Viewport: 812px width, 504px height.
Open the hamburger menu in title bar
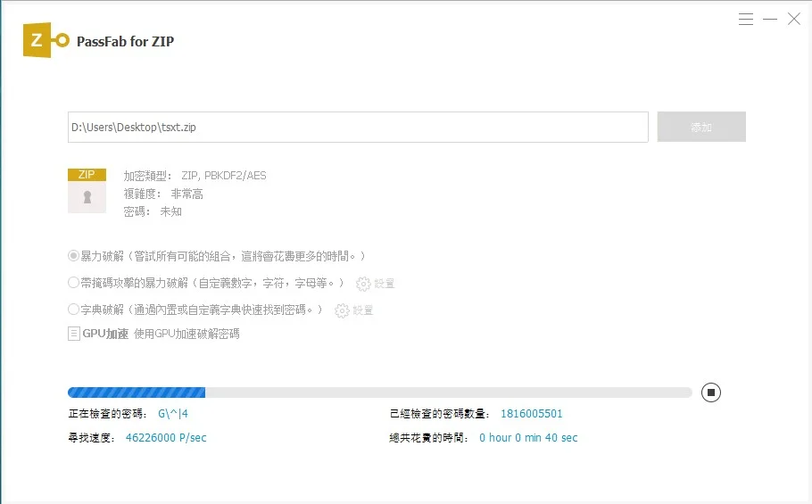tap(746, 19)
